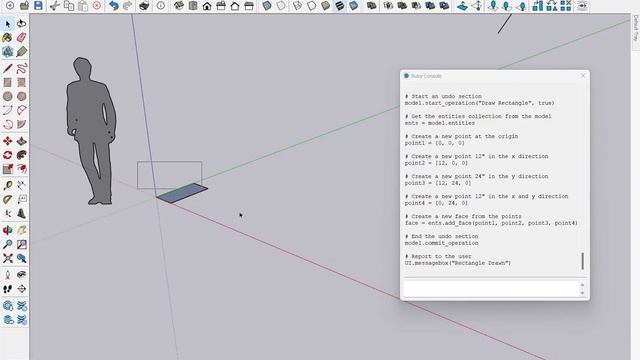The image size is (640, 360).
Task: Choose the Offset tool
Action: [22, 169]
